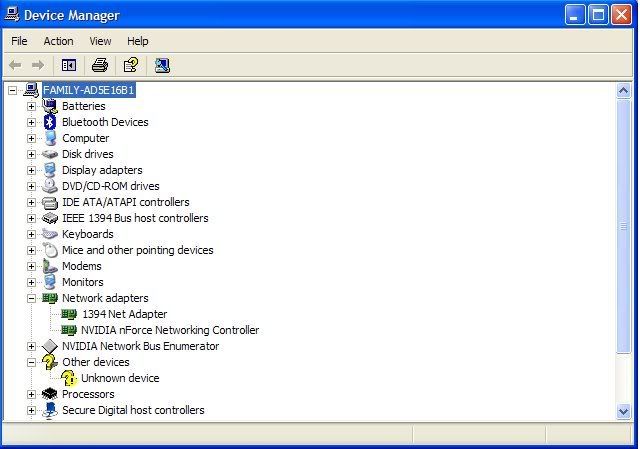Close the Device Manager window
640x449 pixels.
pos(621,15)
